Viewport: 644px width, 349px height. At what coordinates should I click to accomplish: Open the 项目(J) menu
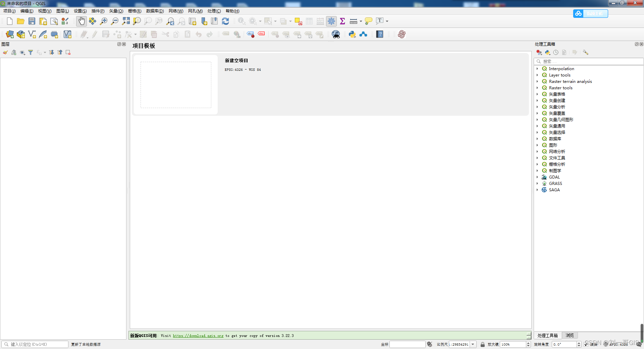click(9, 11)
